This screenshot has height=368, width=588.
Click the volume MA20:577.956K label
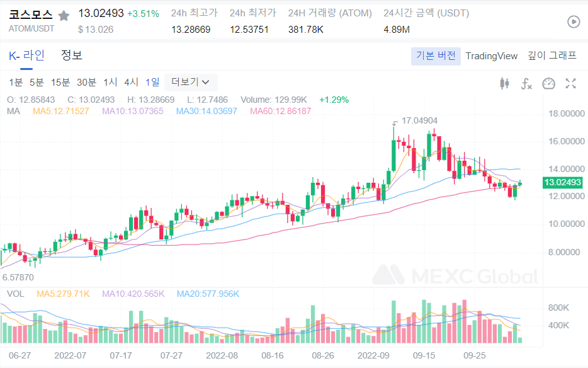(x=208, y=294)
